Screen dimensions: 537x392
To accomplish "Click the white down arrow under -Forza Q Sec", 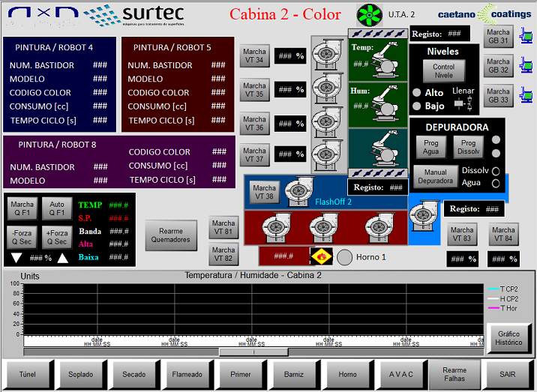I will [16, 258].
